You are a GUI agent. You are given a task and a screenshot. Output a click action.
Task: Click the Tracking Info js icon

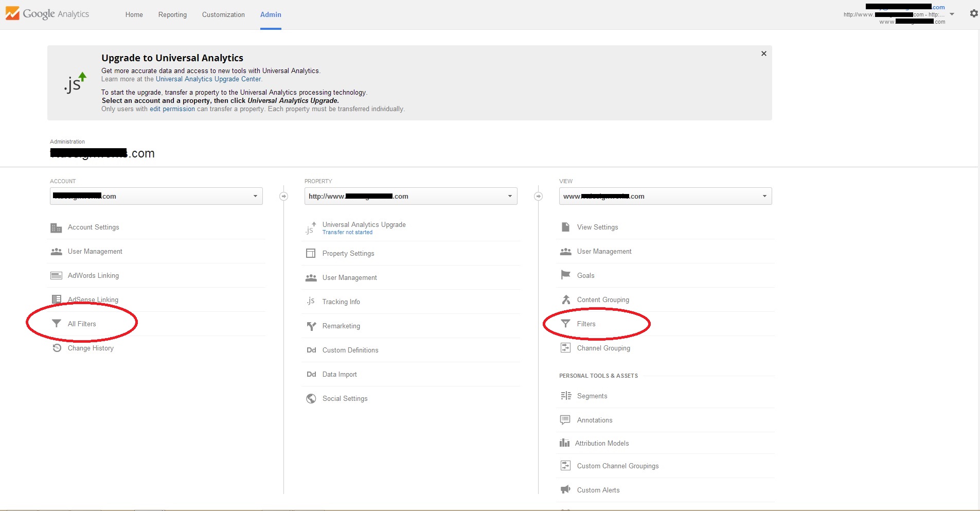311,302
